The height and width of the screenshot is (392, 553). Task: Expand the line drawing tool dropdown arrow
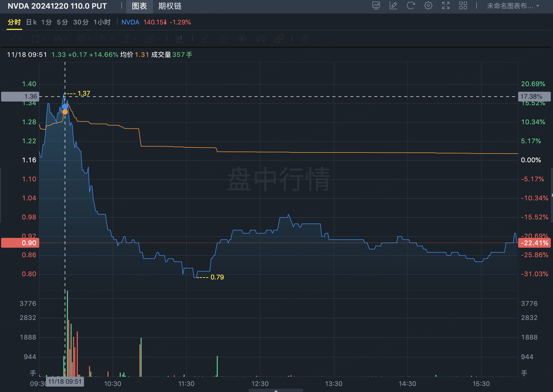click(x=21, y=39)
